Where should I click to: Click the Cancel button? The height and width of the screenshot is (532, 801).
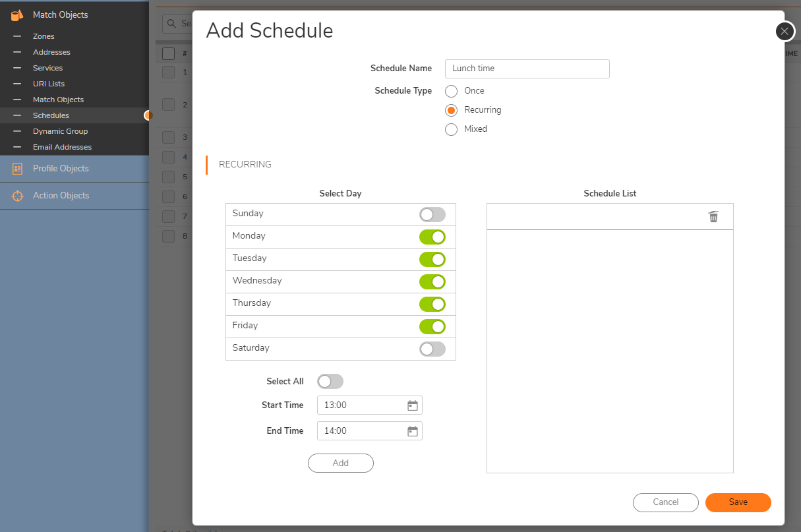coord(665,502)
